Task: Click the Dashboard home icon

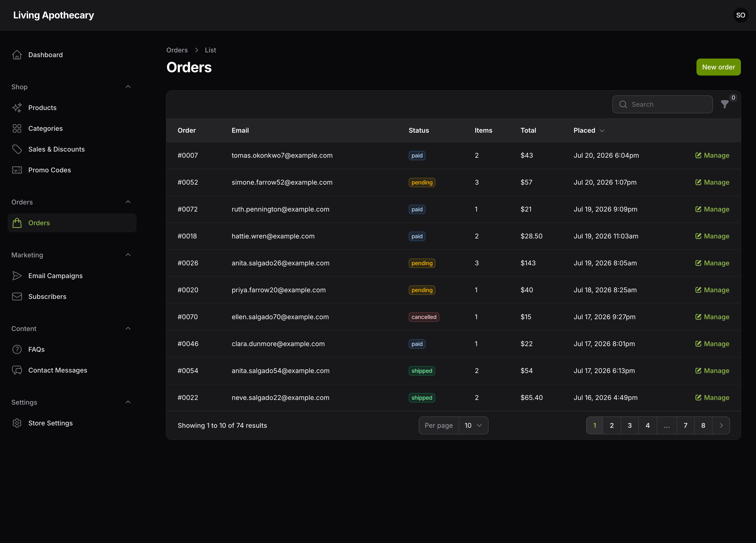Action: coord(17,55)
